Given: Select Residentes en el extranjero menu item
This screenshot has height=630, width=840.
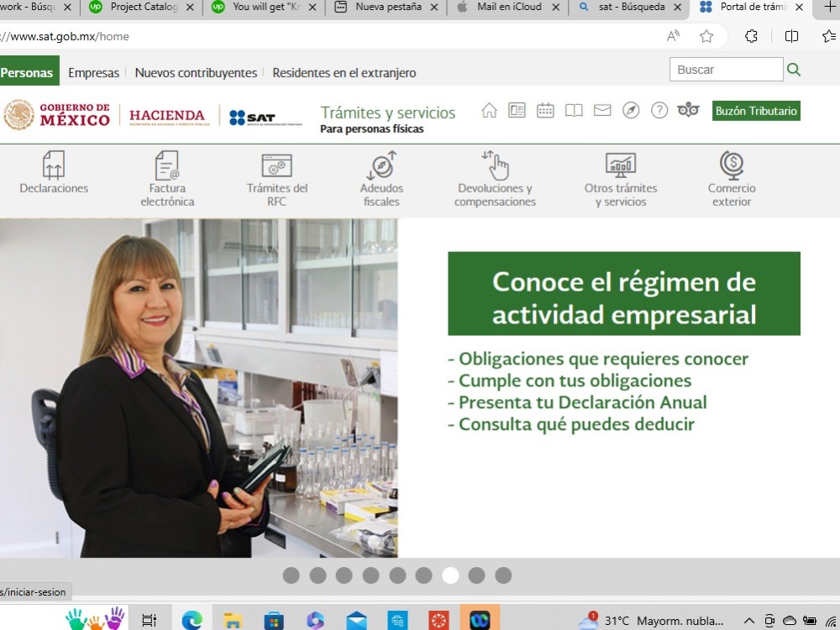Looking at the screenshot, I should [x=344, y=73].
